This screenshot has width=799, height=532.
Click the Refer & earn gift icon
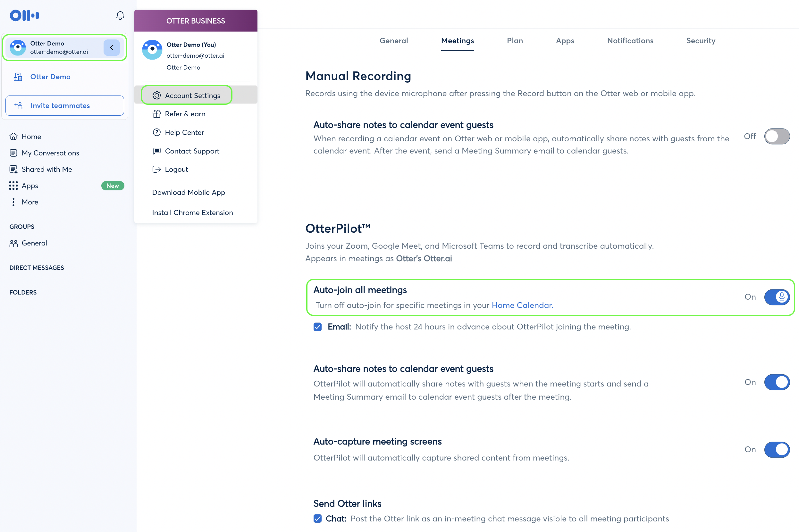tap(157, 114)
